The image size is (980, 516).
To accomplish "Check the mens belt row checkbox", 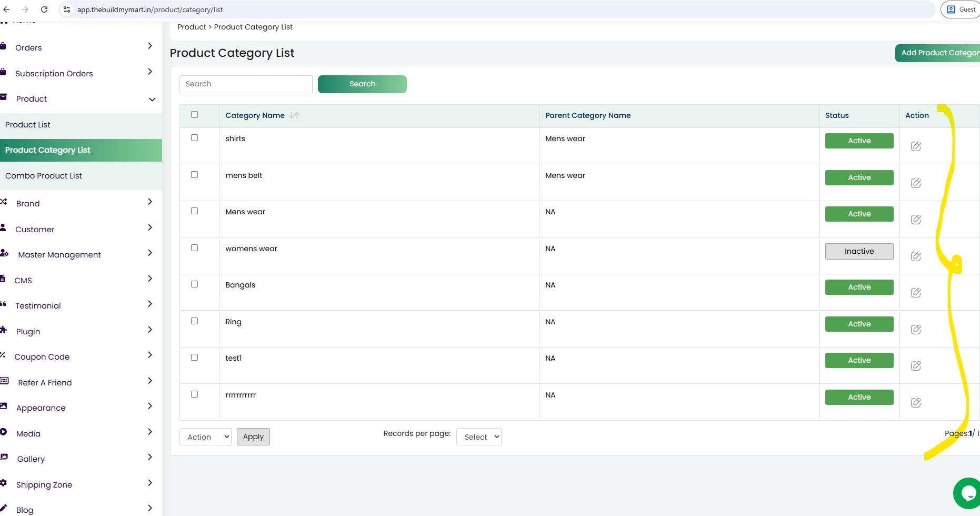I will click(194, 175).
